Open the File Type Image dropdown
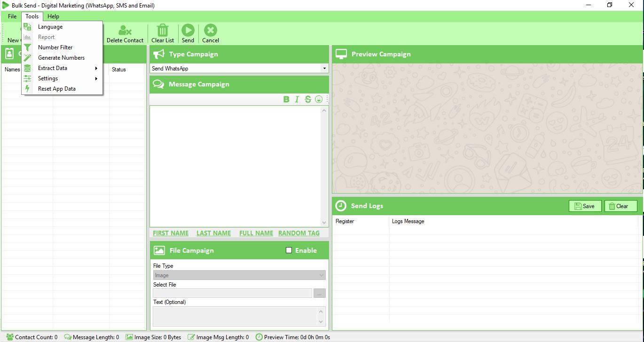Image resolution: width=644 pixels, height=342 pixels. click(x=322, y=275)
